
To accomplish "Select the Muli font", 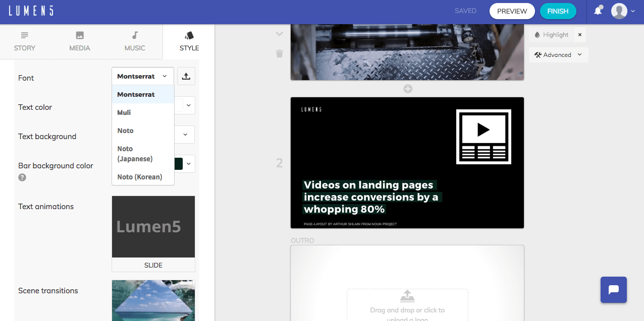I will click(x=125, y=112).
